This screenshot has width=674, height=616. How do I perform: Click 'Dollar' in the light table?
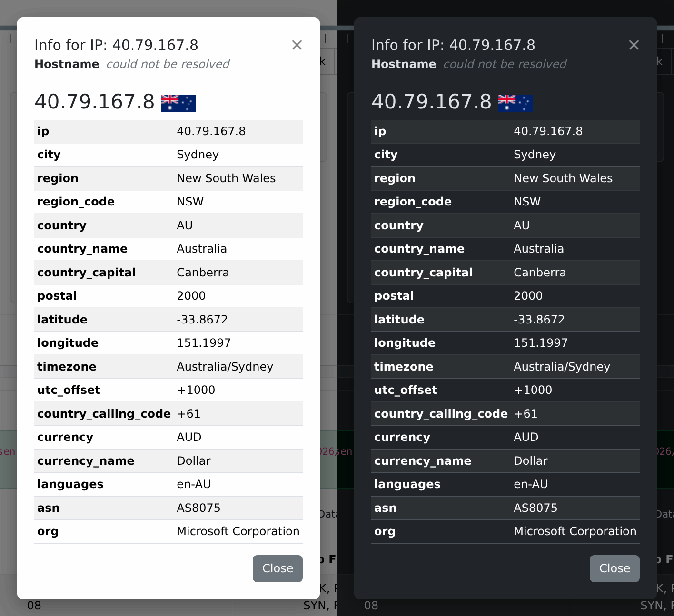[194, 461]
